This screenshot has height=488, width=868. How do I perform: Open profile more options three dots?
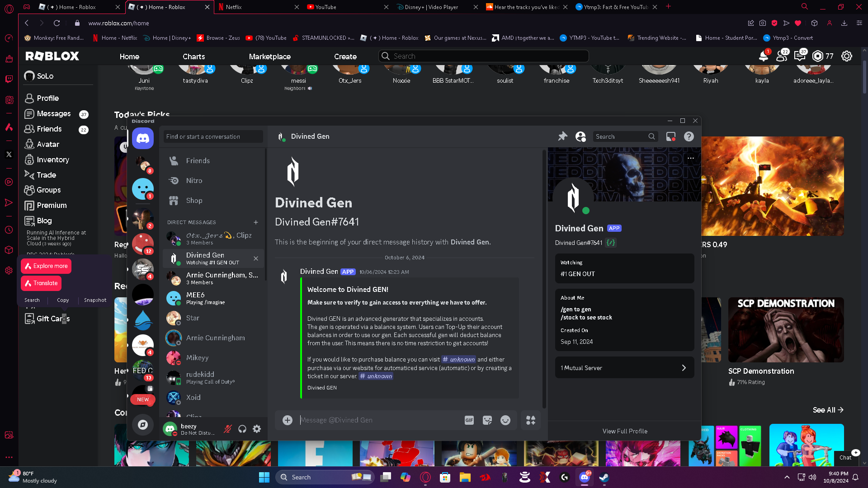691,158
